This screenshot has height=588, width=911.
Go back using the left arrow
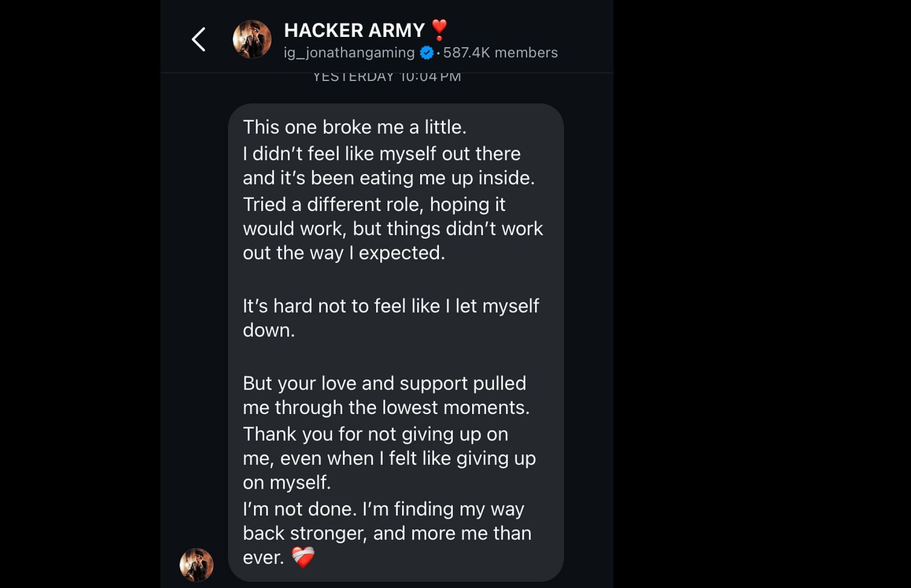[x=198, y=39]
